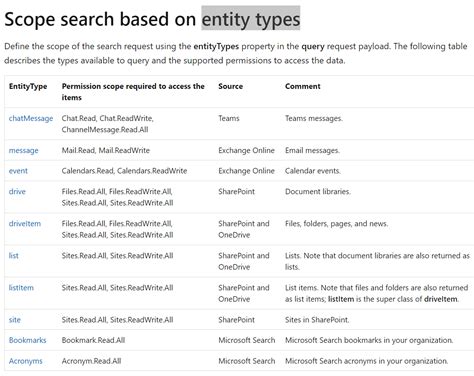Viewport: 474px width, 376px height.
Task: Click bold 'entityTypes' word in intro paragraph
Action: pos(216,46)
